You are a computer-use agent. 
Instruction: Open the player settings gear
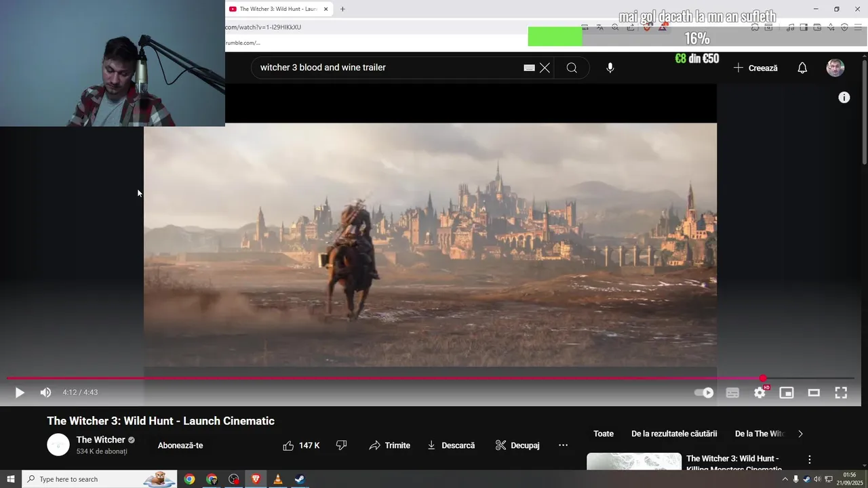pyautogui.click(x=759, y=392)
